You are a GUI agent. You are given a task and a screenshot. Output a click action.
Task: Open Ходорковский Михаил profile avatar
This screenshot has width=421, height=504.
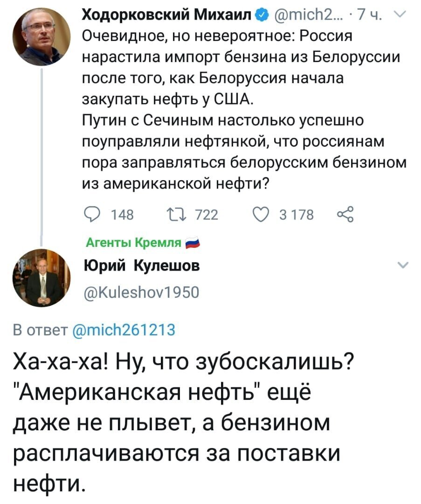(41, 36)
